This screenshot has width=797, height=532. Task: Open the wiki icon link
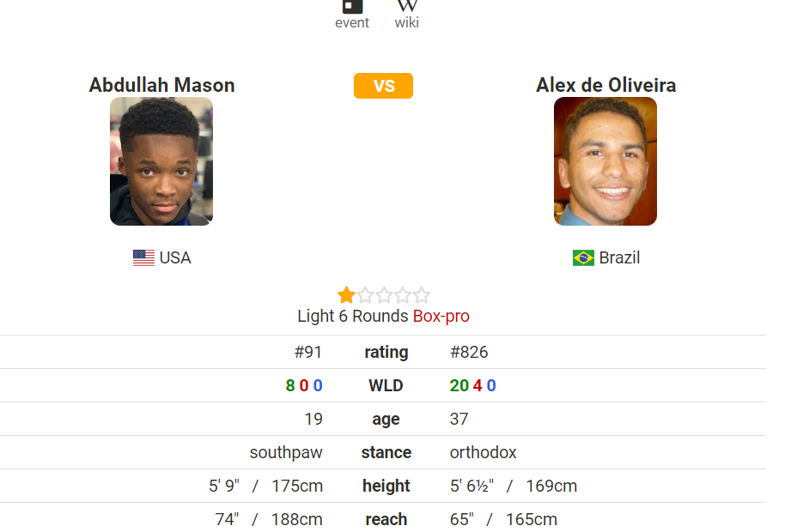407,6
